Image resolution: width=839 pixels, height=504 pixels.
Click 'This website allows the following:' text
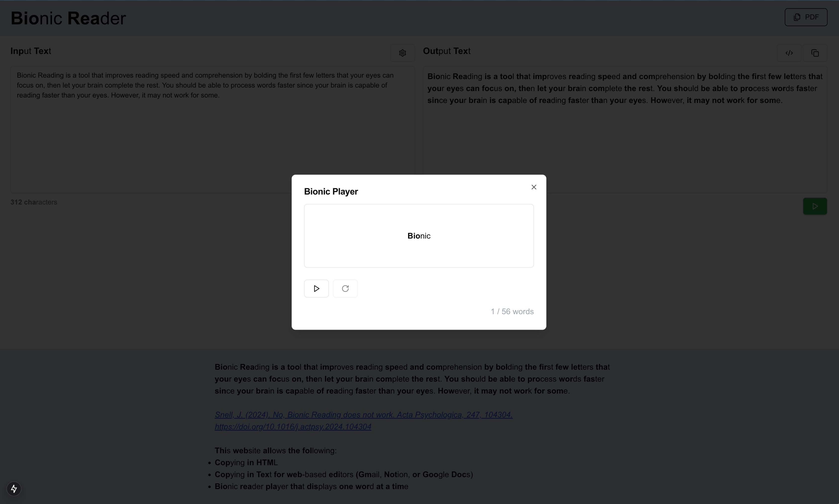coord(275,451)
